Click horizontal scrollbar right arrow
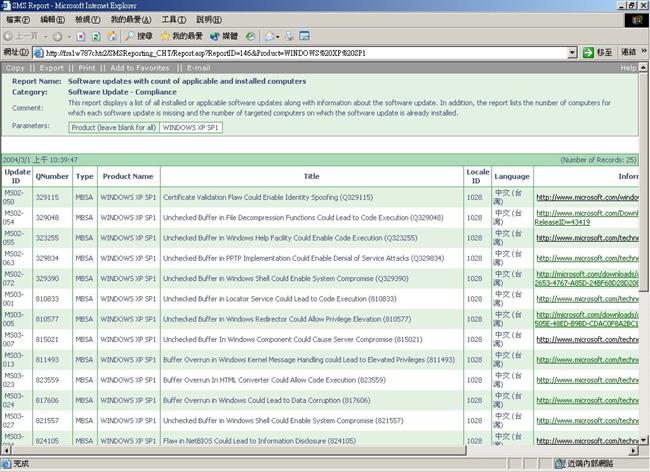The width and height of the screenshot is (650, 472). (634, 450)
